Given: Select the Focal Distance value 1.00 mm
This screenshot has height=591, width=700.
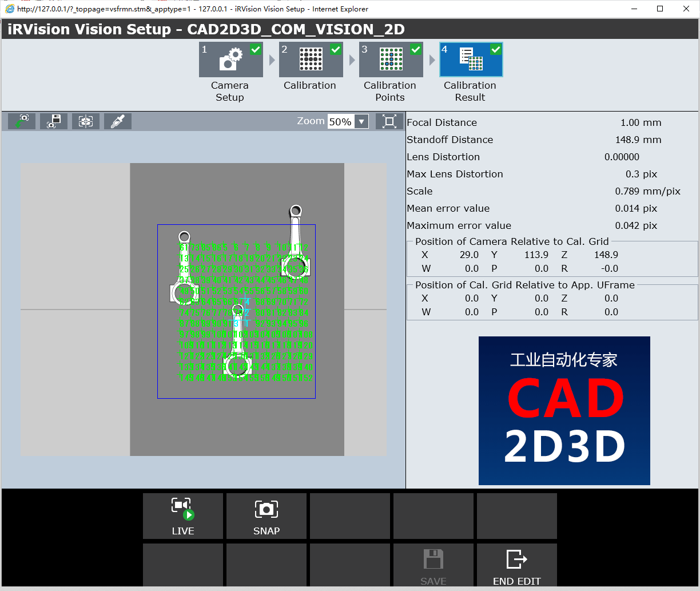Looking at the screenshot, I should (x=641, y=122).
